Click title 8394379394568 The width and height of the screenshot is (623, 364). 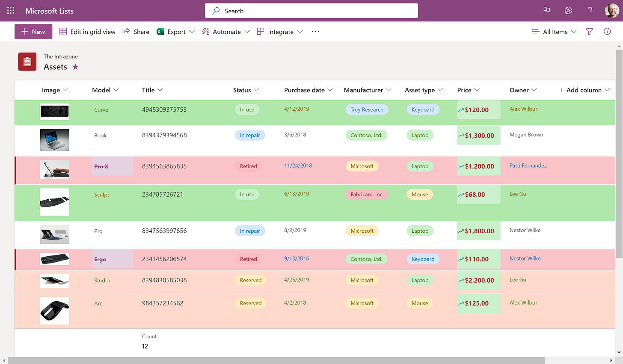(x=164, y=135)
